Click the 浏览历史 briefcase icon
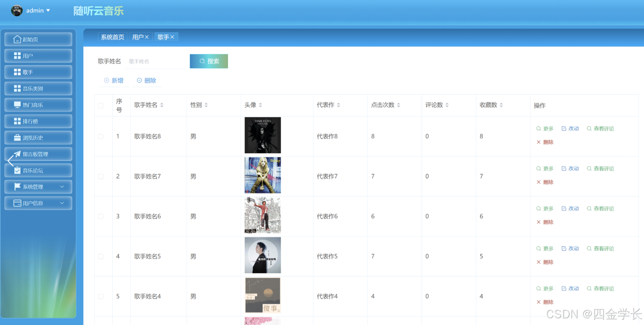644x325 pixels. (x=17, y=138)
